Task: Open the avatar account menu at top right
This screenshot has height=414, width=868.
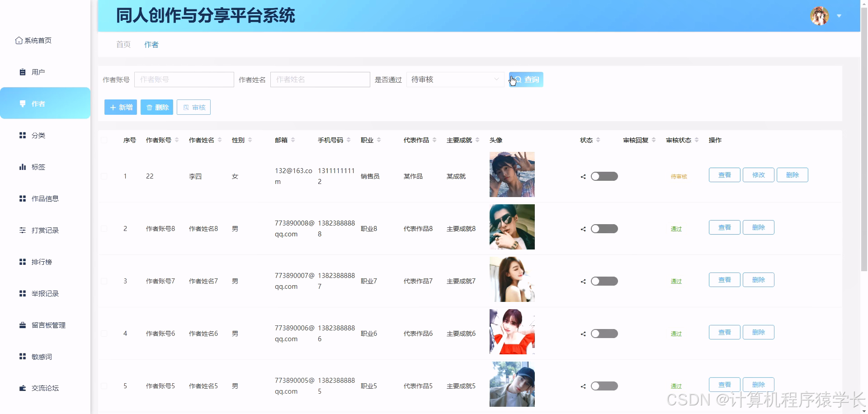Action: point(819,15)
